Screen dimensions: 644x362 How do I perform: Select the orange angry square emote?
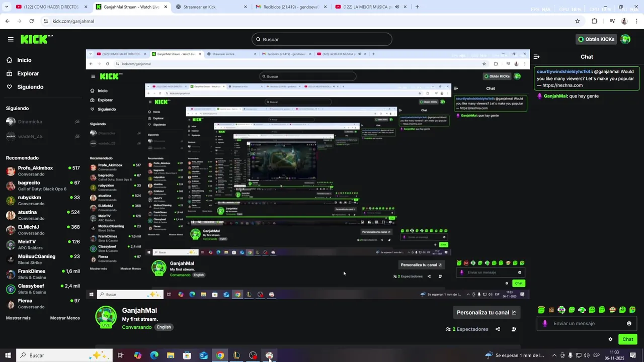[551, 310]
